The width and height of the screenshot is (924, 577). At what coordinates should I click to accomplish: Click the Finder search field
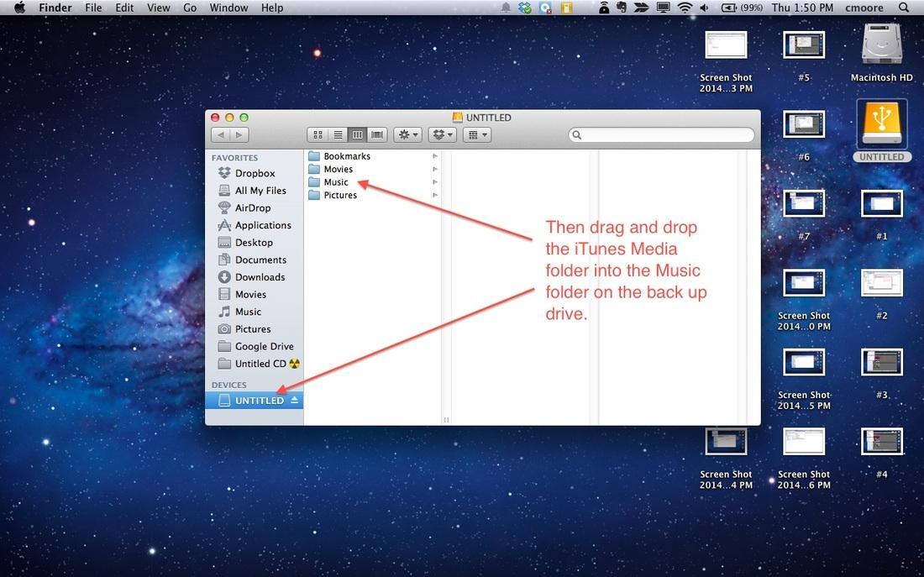(x=664, y=135)
